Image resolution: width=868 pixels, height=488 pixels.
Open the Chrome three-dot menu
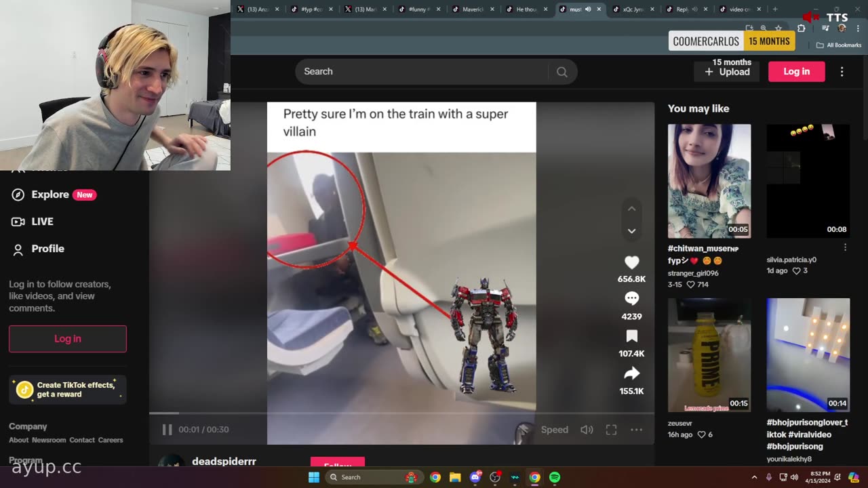click(x=858, y=28)
